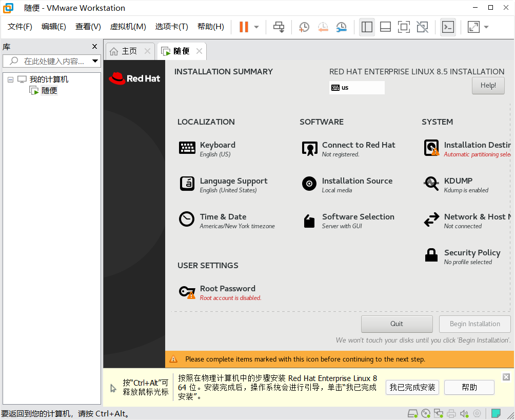The width and height of the screenshot is (515, 420).
Task: Click the message log status bar icon
Action: pyautogui.click(x=496, y=413)
